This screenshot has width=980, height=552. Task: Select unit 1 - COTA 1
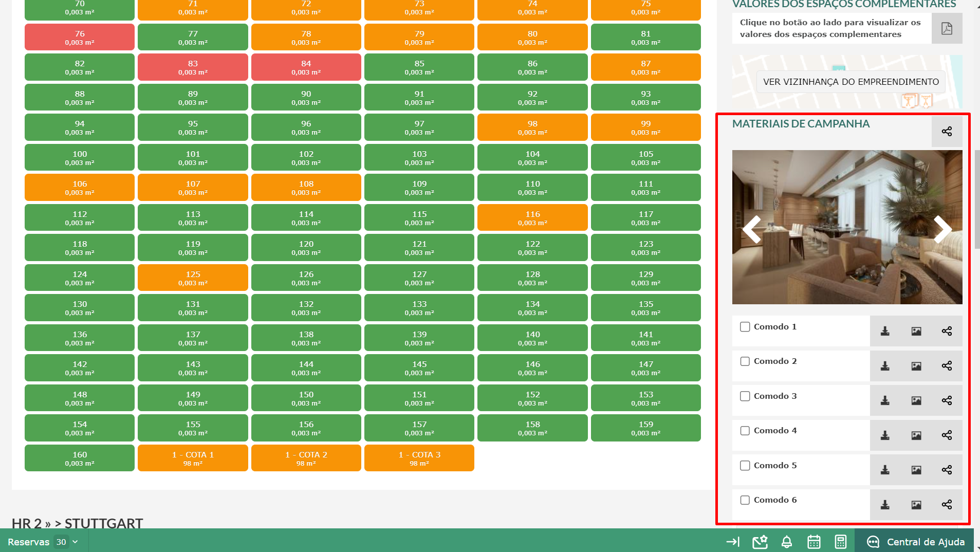click(x=193, y=458)
